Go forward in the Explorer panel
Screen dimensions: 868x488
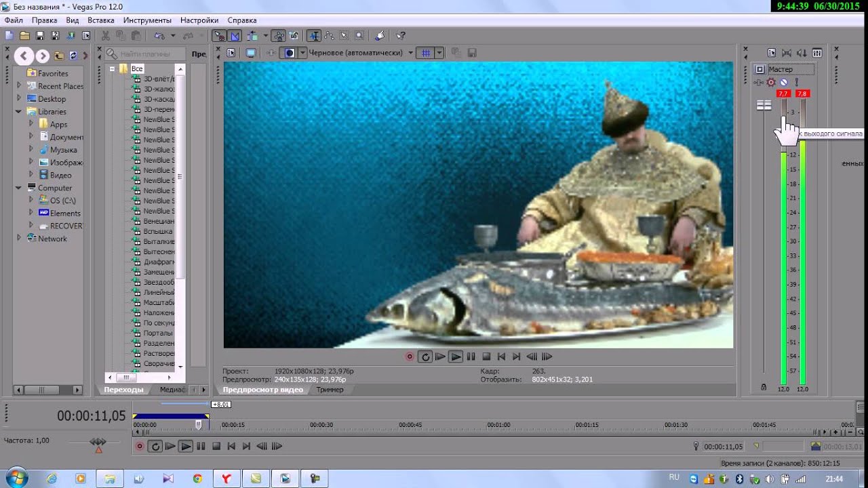click(43, 56)
